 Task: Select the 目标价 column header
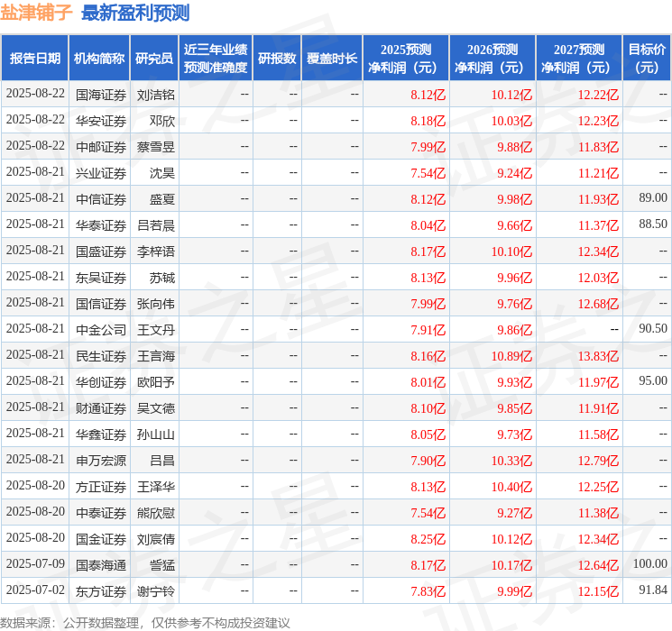pos(647,59)
